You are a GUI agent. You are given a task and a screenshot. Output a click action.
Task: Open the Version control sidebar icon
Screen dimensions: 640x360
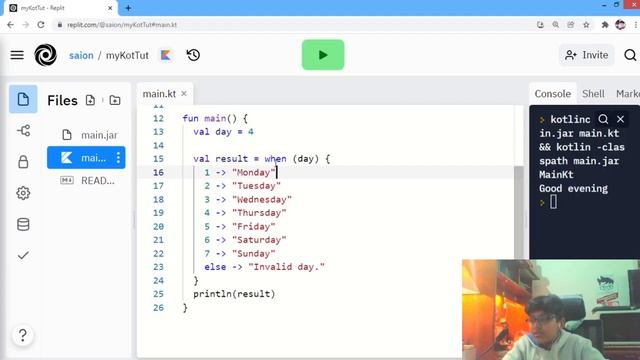23,131
